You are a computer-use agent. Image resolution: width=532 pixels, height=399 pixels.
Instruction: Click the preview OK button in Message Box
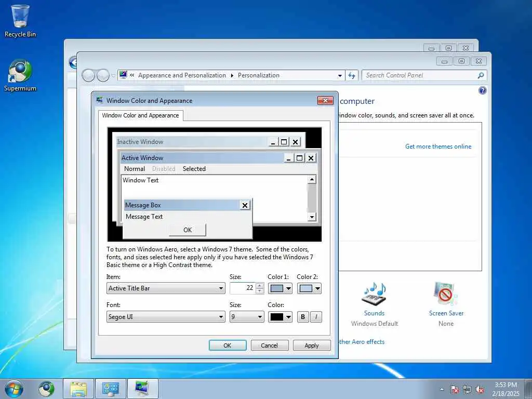pos(187,230)
